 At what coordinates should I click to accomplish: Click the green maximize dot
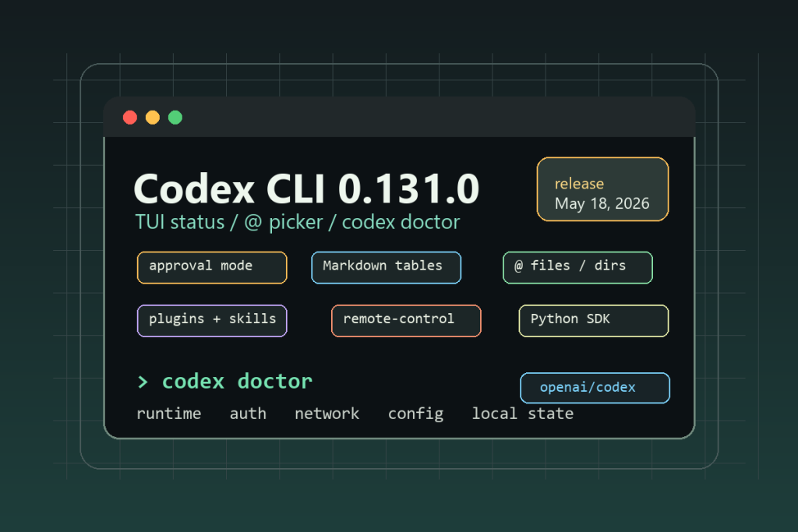(175, 118)
